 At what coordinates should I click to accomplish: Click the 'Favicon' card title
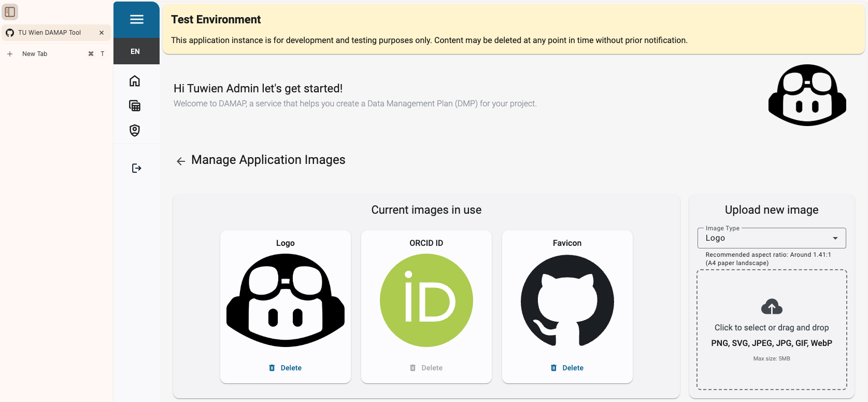point(567,243)
